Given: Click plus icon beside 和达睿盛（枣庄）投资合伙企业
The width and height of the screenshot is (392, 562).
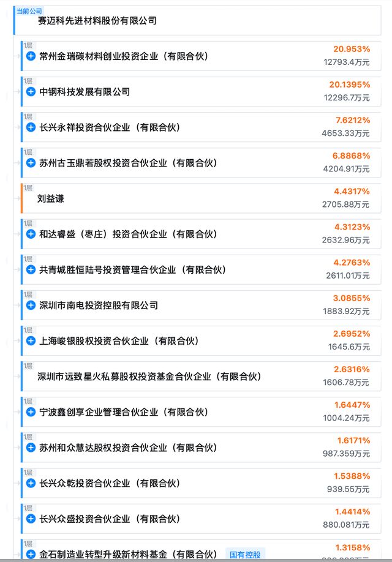Looking at the screenshot, I should 31,234.
